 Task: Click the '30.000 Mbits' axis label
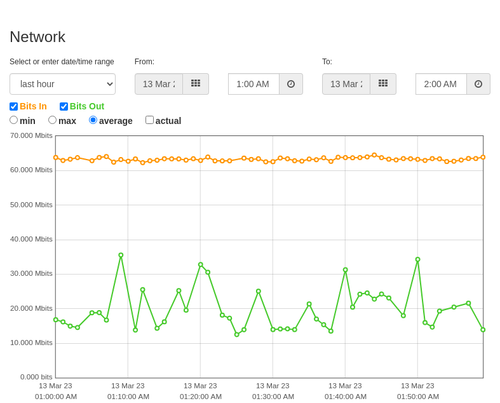coord(31,274)
